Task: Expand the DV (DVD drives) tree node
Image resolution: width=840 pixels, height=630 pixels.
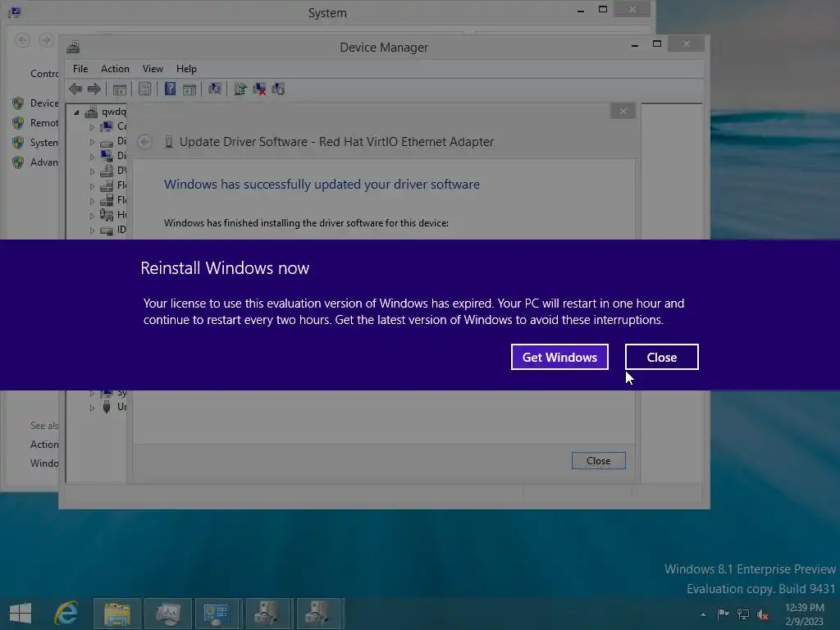Action: pyautogui.click(x=92, y=171)
